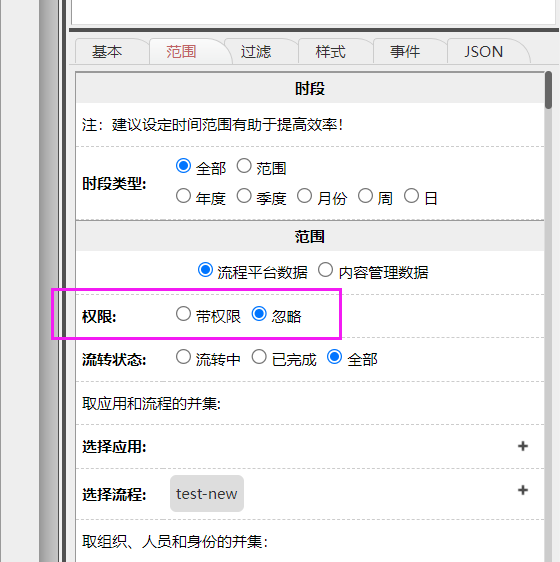560x562 pixels.
Task: Select the 周 period radio
Action: tap(365, 196)
